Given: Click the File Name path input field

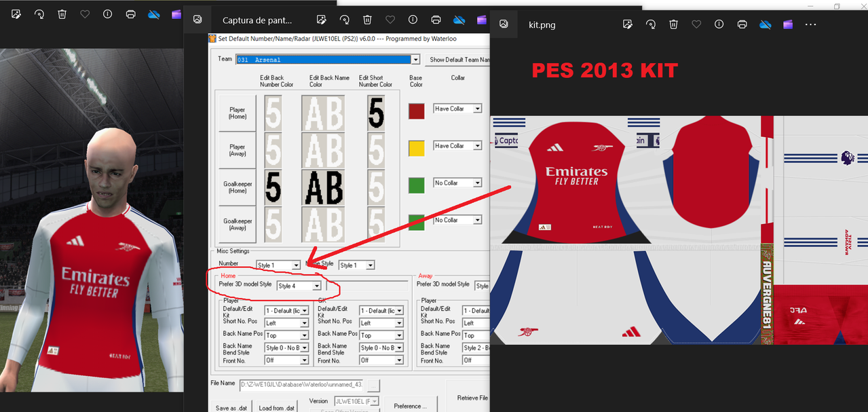Looking at the screenshot, I should 302,386.
